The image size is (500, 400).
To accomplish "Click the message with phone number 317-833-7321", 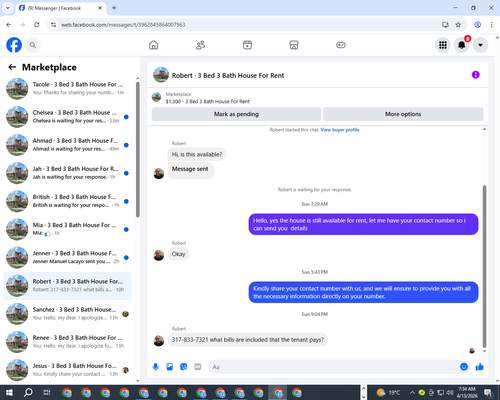I will 248,340.
